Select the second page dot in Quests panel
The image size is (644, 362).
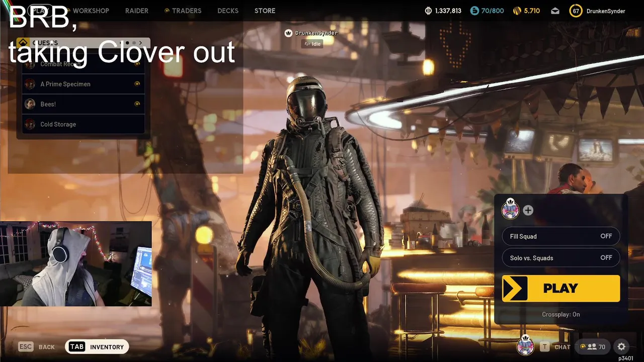134,43
